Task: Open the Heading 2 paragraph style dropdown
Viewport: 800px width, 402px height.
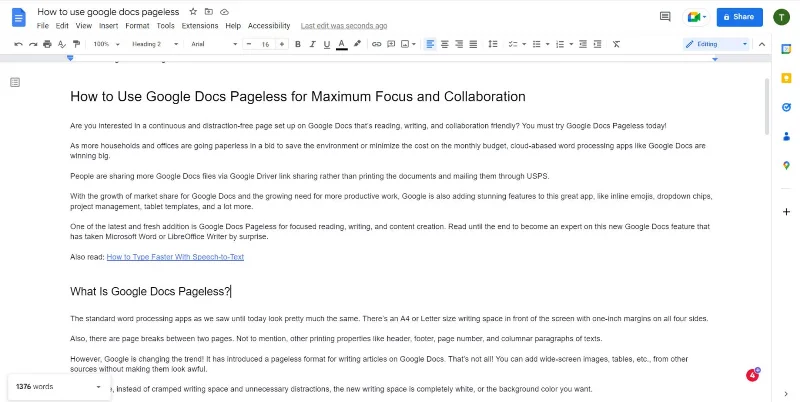Action: pos(155,44)
